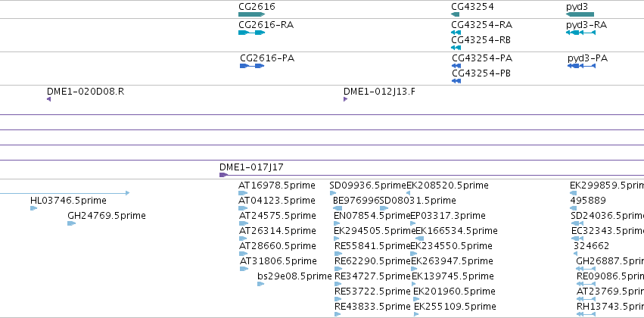
Task: Select EST EK208520.5prime
Action: pos(447,185)
